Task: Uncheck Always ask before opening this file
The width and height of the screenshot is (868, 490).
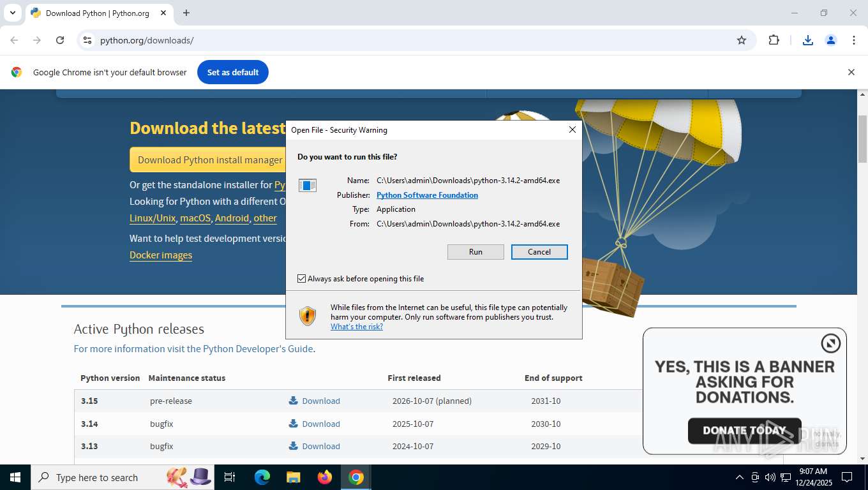Action: tap(302, 279)
